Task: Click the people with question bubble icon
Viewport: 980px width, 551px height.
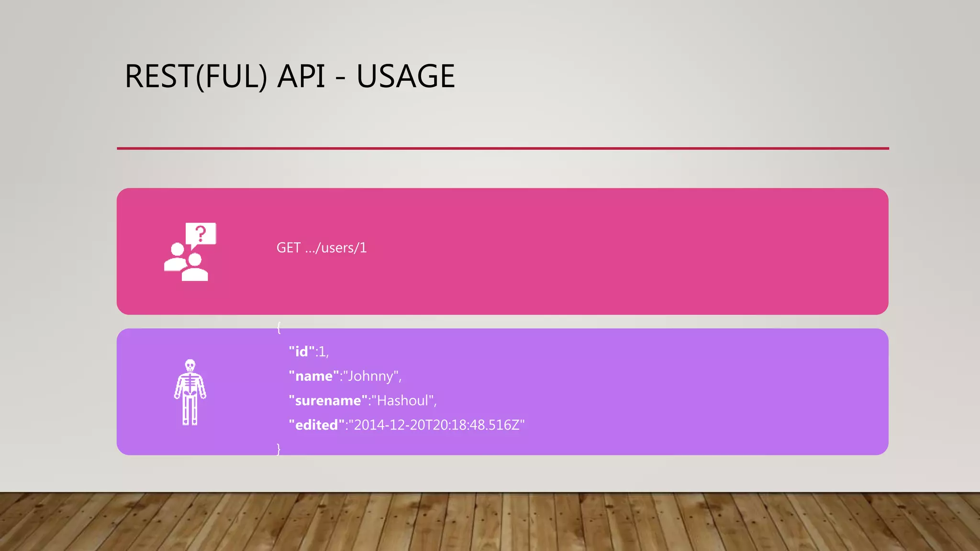Action: [190, 252]
